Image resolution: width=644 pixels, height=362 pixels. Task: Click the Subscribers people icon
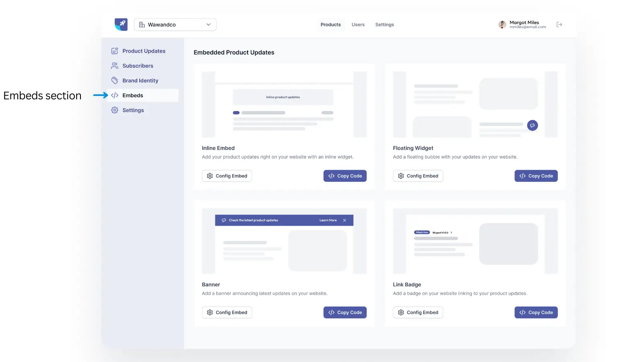tap(115, 66)
